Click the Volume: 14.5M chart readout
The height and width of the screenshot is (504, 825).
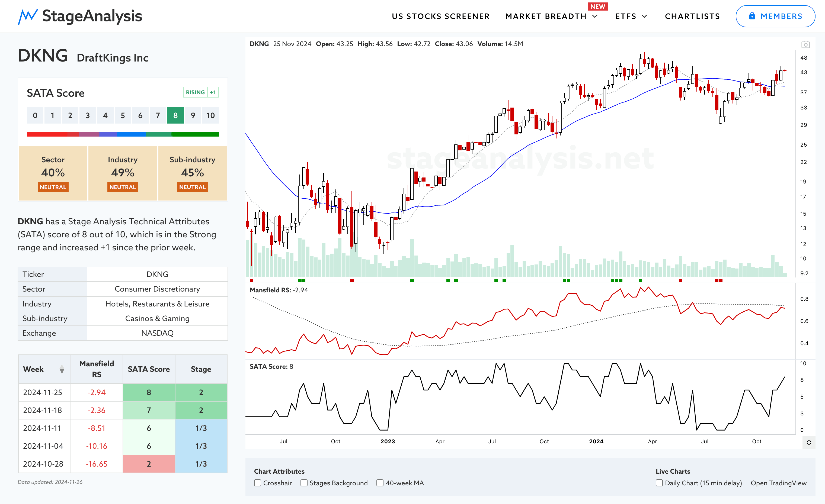click(500, 44)
